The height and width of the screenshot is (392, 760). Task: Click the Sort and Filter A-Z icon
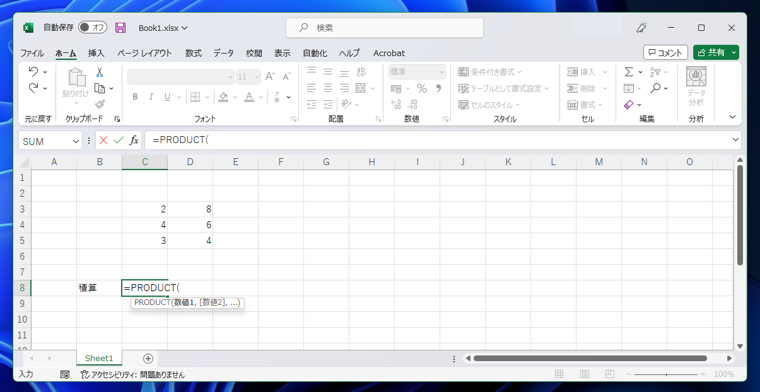[x=655, y=72]
